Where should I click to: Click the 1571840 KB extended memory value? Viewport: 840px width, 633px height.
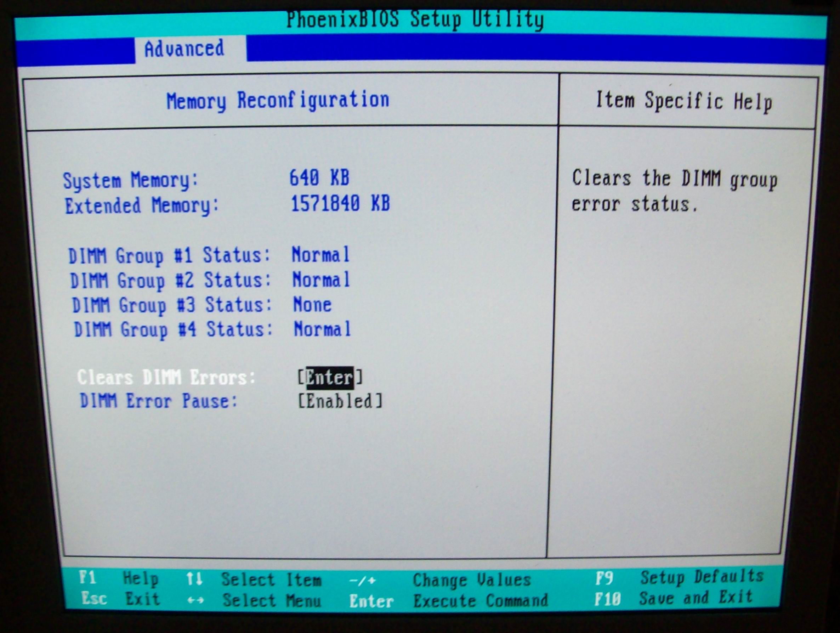(340, 204)
